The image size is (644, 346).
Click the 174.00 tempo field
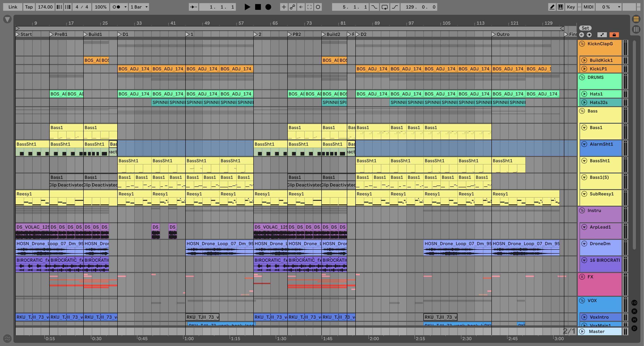(x=45, y=7)
